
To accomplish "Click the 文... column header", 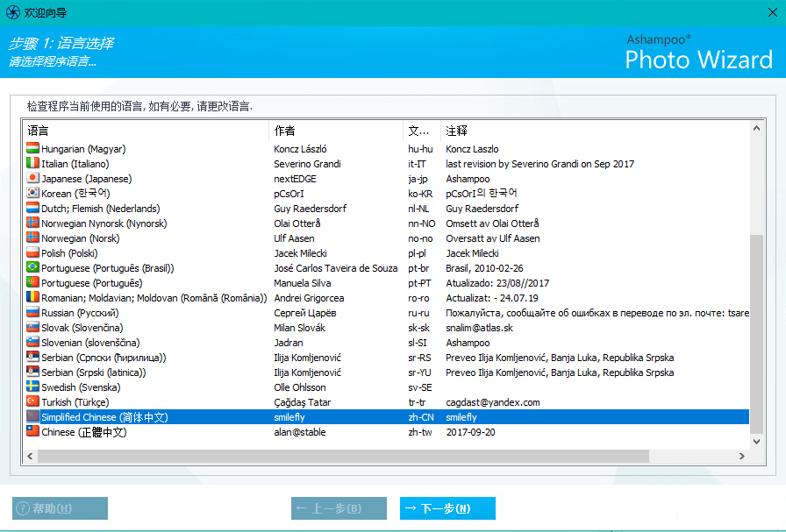I will (422, 131).
